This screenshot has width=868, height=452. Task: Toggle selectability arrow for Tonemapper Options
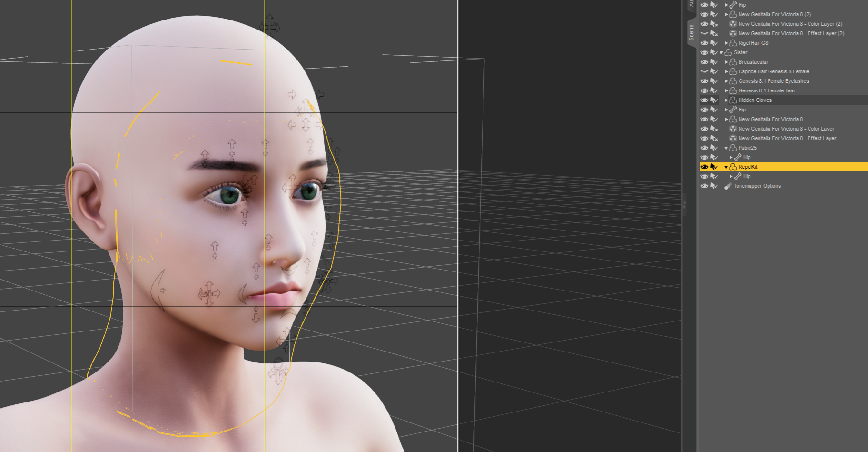(x=714, y=186)
